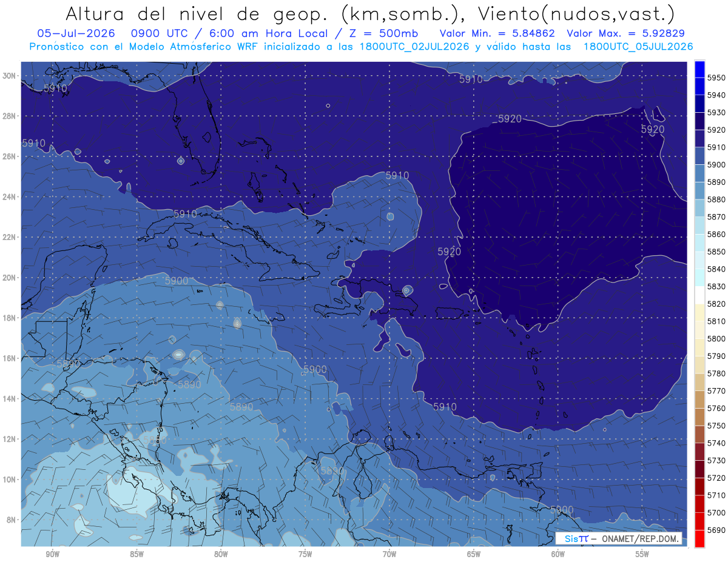Image resolution: width=728 pixels, height=562 pixels.
Task: Click 'Valor Min. = 5.84862' text
Action: [x=498, y=33]
